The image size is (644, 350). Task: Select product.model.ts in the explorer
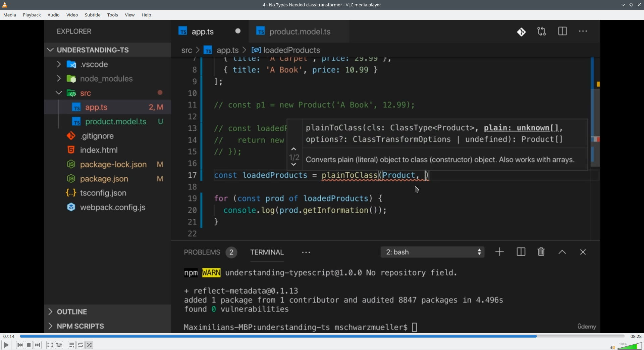[x=107, y=122]
